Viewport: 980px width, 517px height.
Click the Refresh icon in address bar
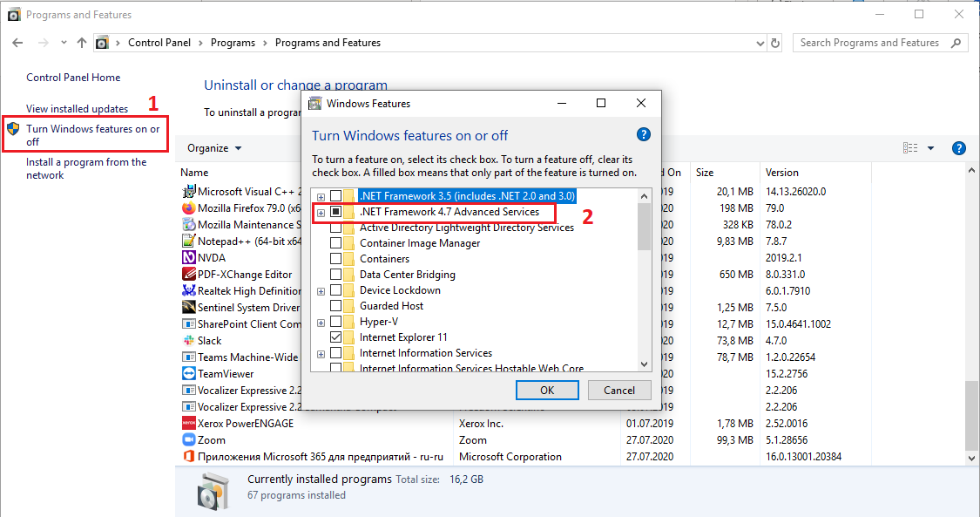(x=775, y=43)
